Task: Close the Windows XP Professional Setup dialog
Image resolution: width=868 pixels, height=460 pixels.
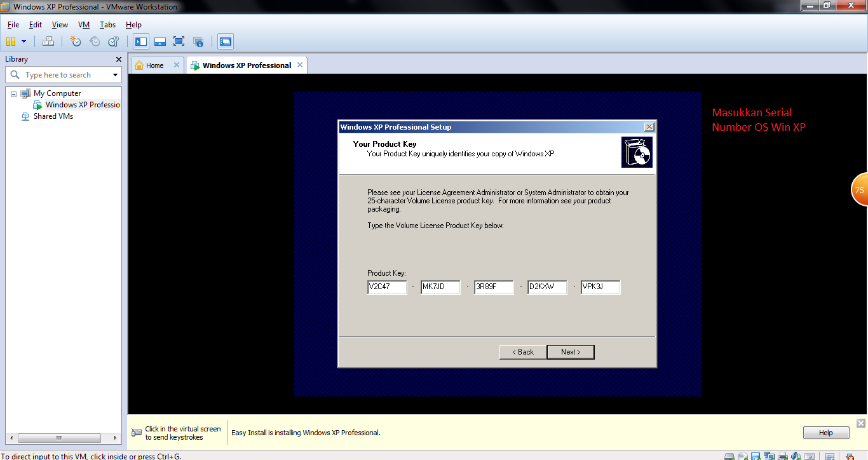Action: click(649, 127)
